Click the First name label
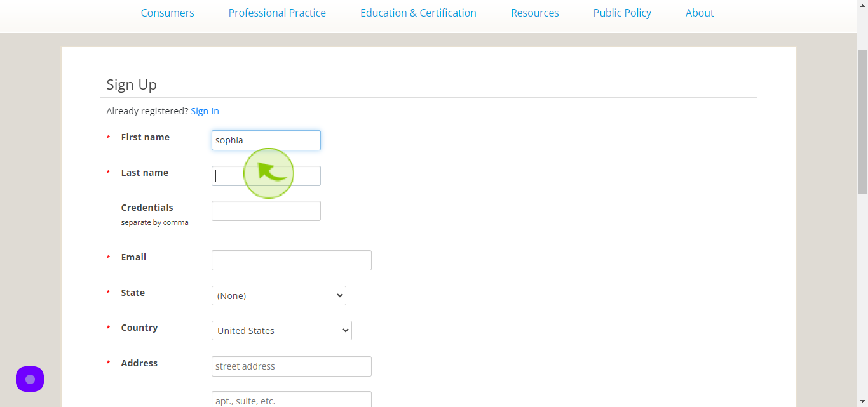Image resolution: width=868 pixels, height=407 pixels. 146,137
